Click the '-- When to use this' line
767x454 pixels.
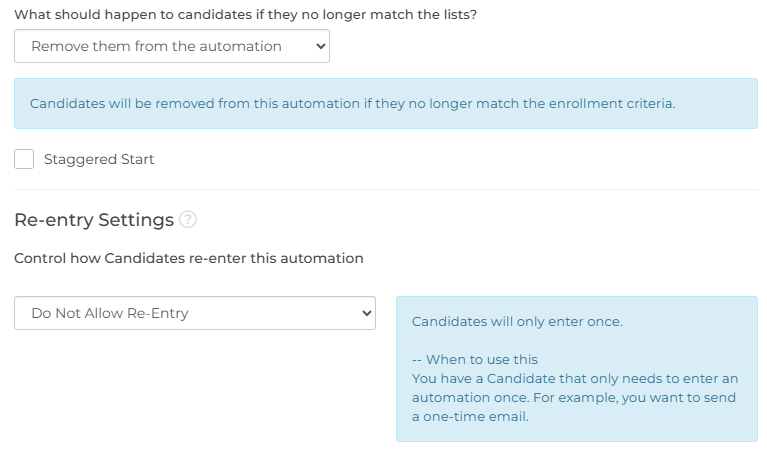coord(474,360)
